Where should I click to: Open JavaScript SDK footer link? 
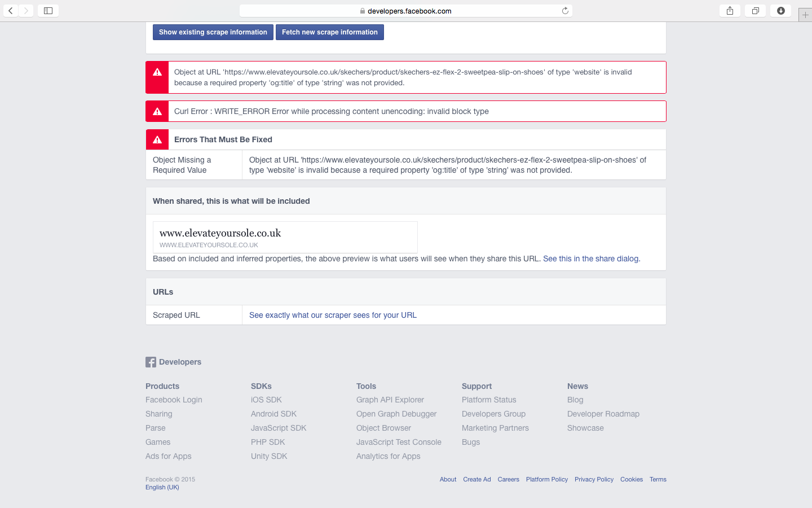coord(279,428)
